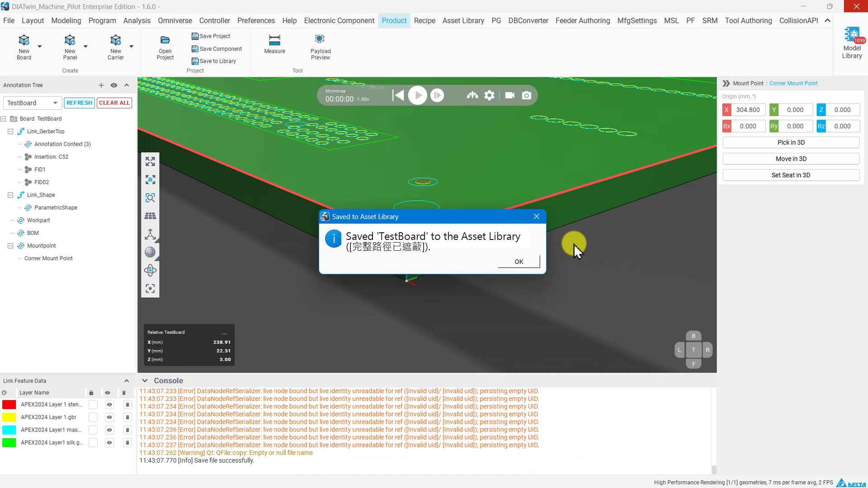This screenshot has height=488, width=868.
Task: Collapse the ribbon with the chevron
Action: (827, 21)
